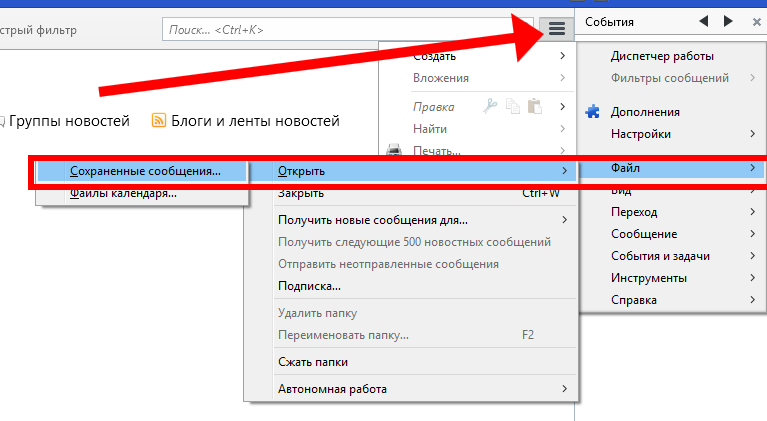Click the Группы новостей link
This screenshot has height=421, width=767.
(x=69, y=121)
